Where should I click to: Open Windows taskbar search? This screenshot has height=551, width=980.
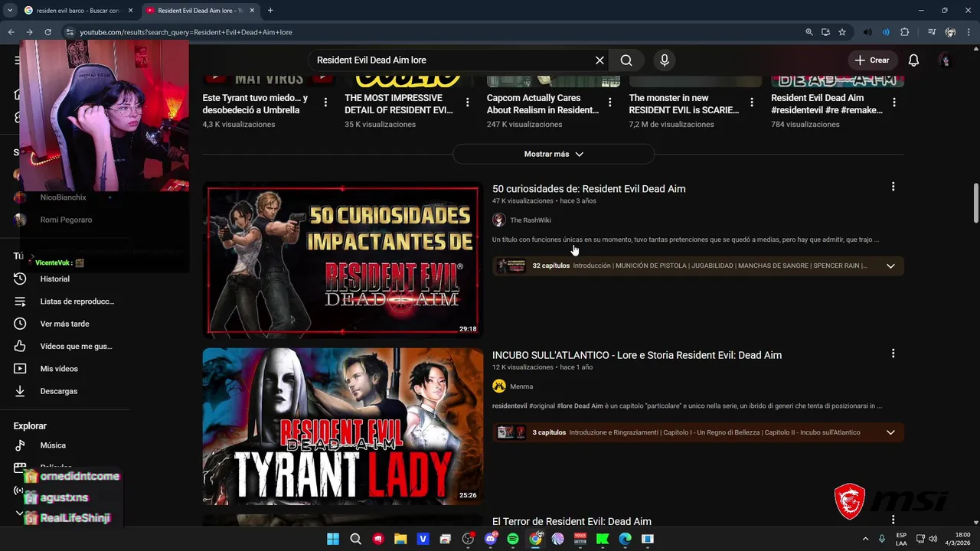click(x=355, y=539)
